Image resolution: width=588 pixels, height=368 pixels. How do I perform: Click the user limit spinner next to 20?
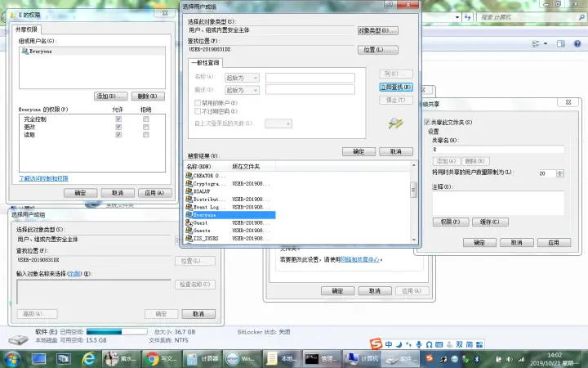click(x=560, y=173)
